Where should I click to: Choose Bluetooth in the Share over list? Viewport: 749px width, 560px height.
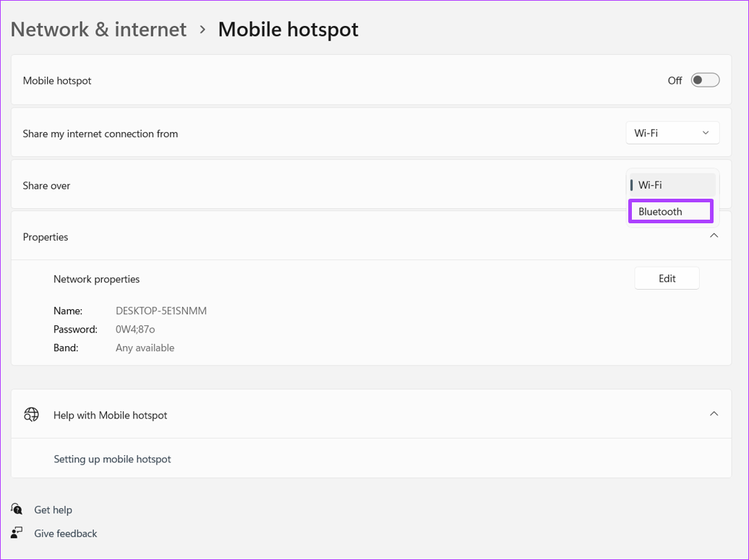671,212
